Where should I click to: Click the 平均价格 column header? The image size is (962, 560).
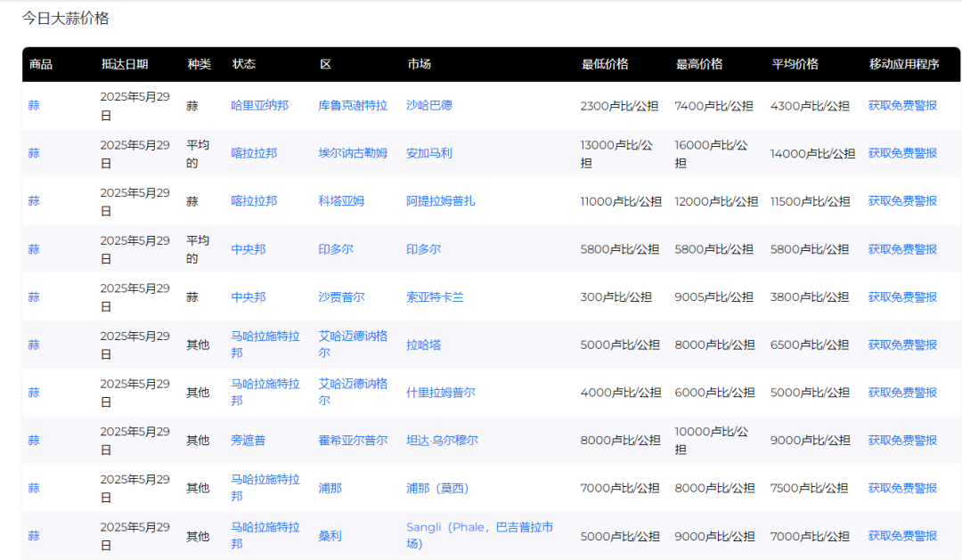click(795, 64)
